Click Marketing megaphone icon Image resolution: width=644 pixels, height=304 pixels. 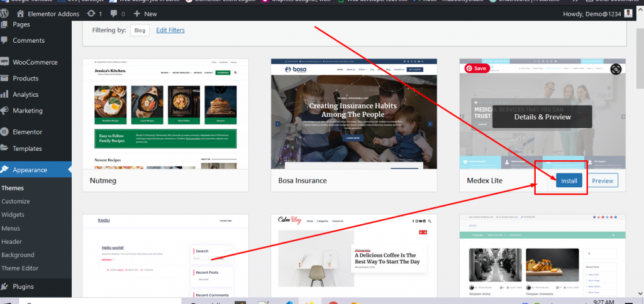[4, 111]
